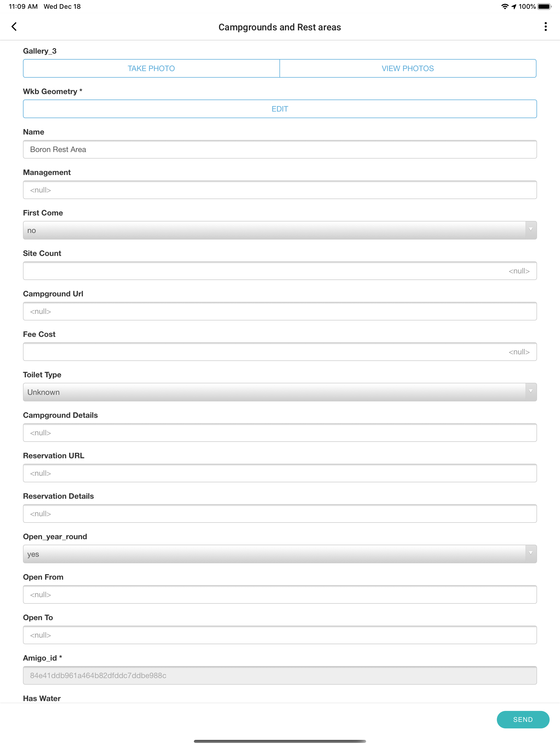Tap the Wi-Fi status icon

504,6
